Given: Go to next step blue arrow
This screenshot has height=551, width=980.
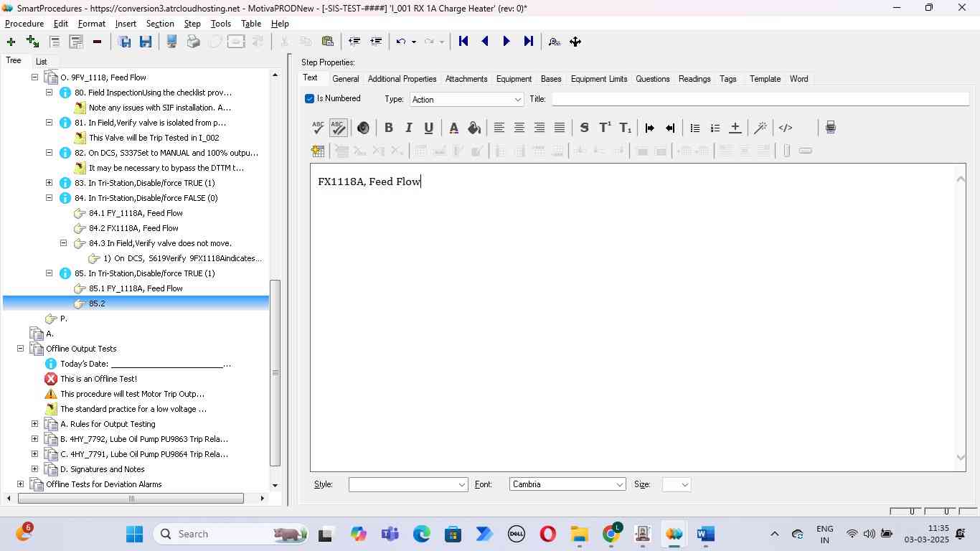Looking at the screenshot, I should 507,42.
